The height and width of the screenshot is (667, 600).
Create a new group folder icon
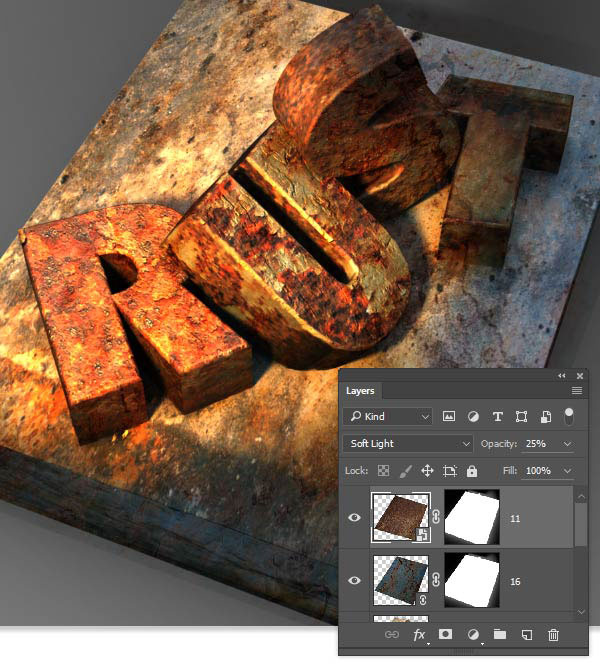coord(500,634)
